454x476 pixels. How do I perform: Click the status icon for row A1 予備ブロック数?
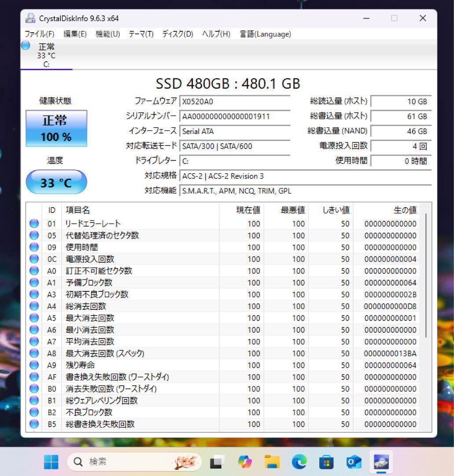(34, 283)
